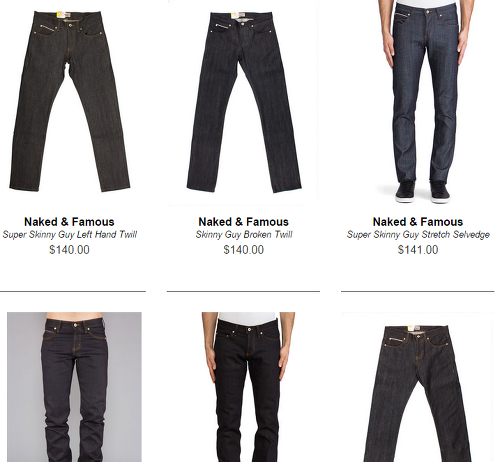This screenshot has height=462, width=500.
Task: Click the $141.00 price under Stretch Selvedge
Action: [418, 250]
